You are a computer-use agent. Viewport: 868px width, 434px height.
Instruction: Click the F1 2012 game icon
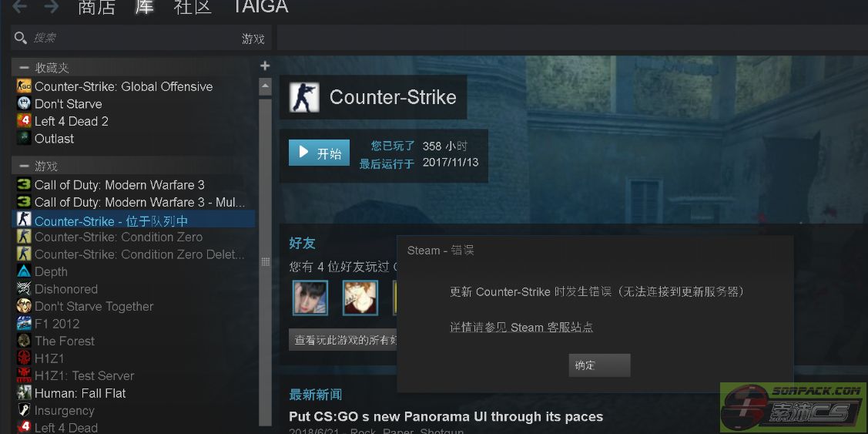click(x=24, y=324)
